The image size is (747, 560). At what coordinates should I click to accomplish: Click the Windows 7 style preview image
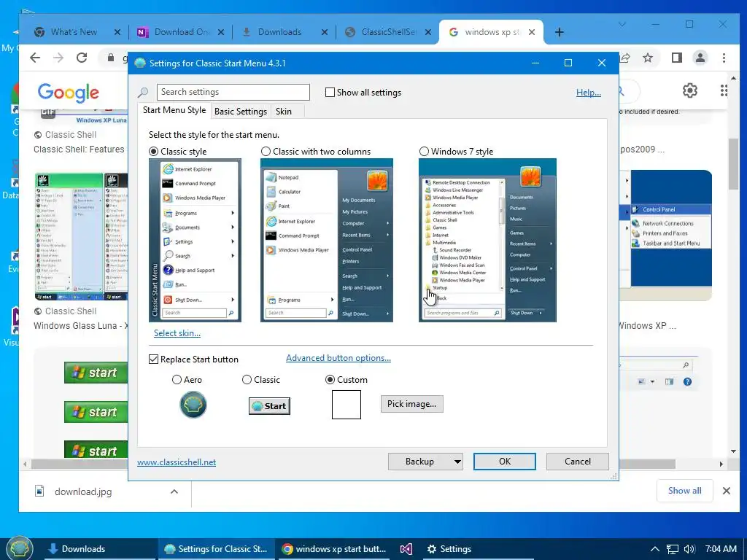(x=487, y=241)
